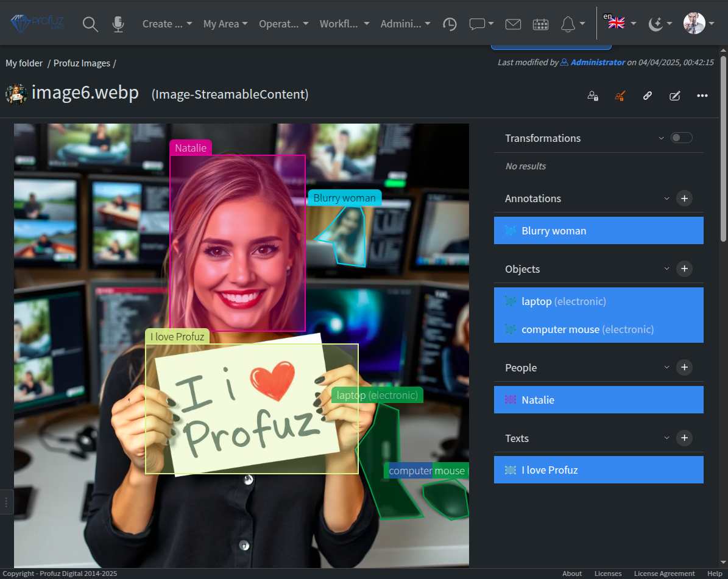The image size is (728, 579).
Task: Open the mail envelope icon
Action: (513, 24)
